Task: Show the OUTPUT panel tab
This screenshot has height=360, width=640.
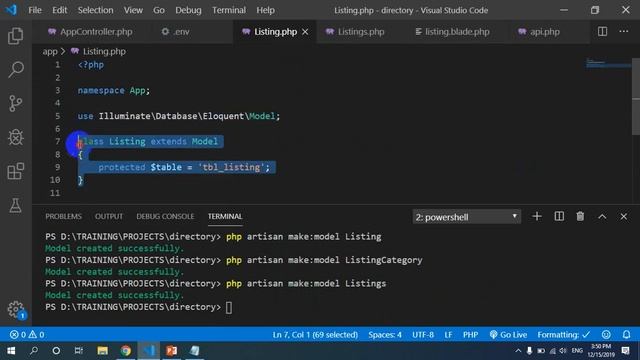Action: (x=109, y=216)
